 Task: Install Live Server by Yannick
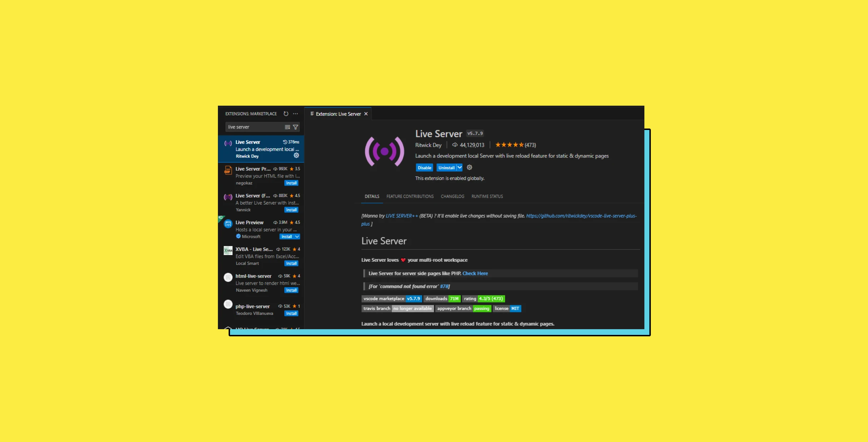click(291, 210)
